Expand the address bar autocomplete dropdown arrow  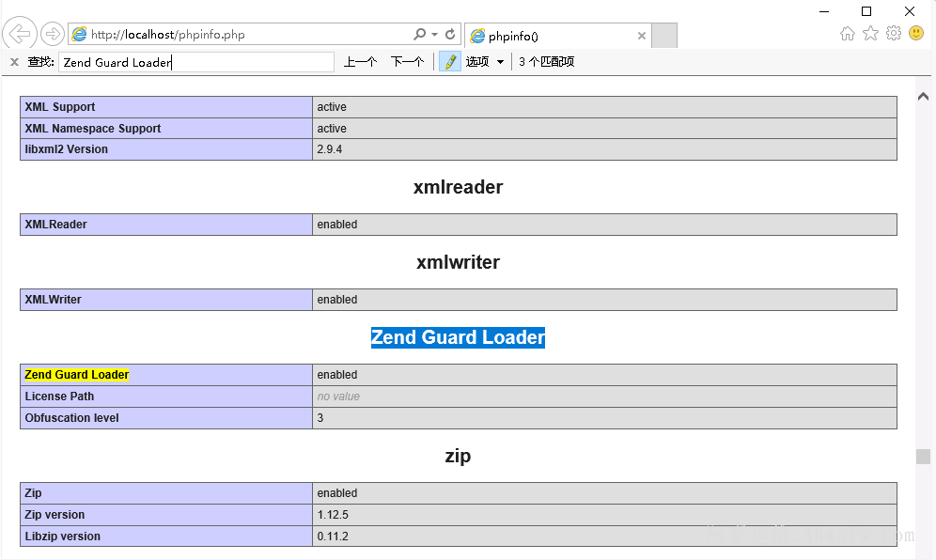click(434, 35)
